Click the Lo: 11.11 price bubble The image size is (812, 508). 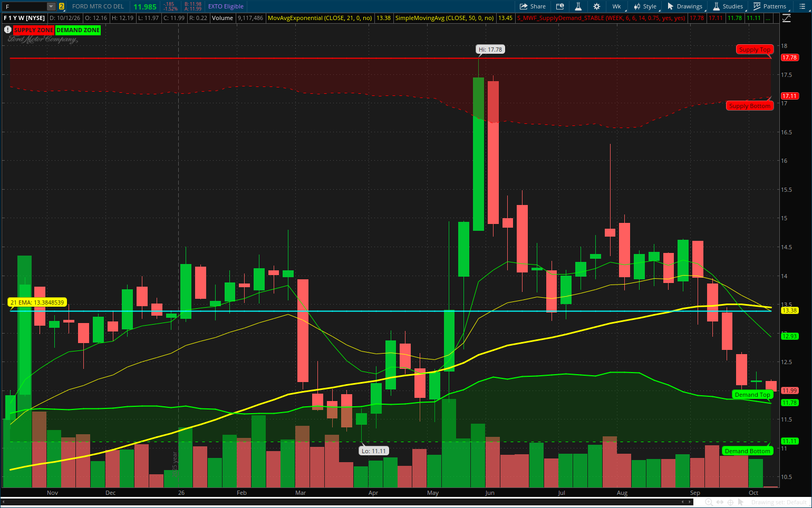374,451
